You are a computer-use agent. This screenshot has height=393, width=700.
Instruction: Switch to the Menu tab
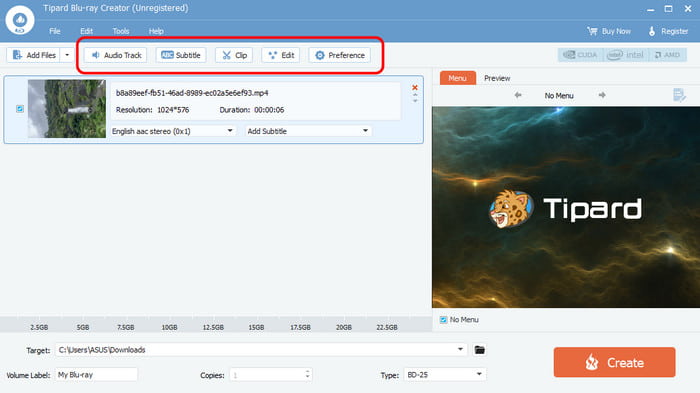[457, 78]
